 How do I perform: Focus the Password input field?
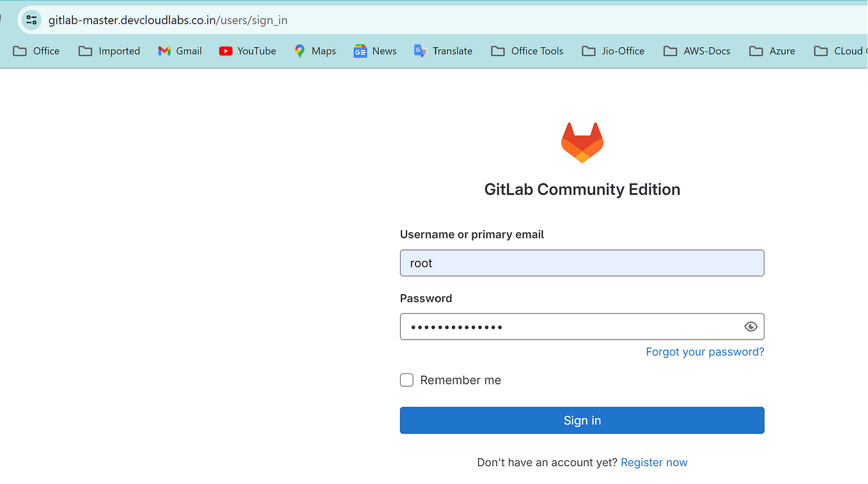pos(582,327)
